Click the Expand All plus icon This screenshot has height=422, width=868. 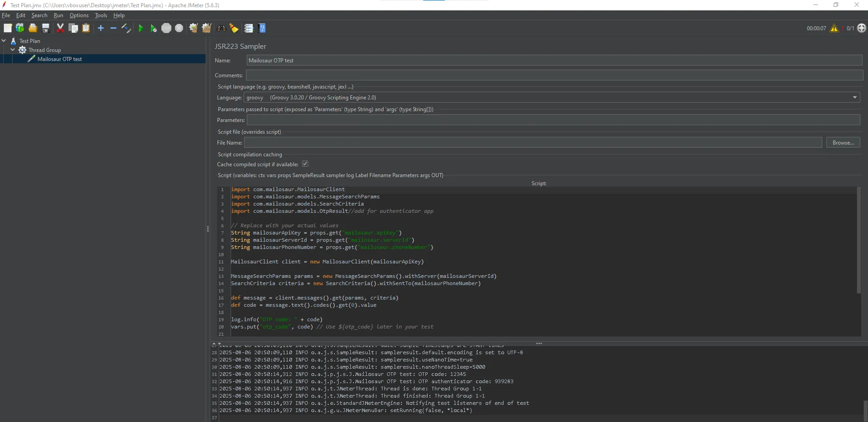[101, 28]
